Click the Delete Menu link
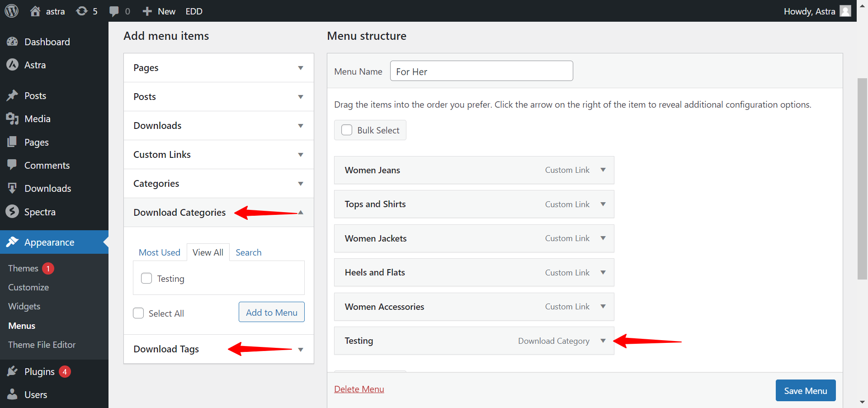 [359, 389]
